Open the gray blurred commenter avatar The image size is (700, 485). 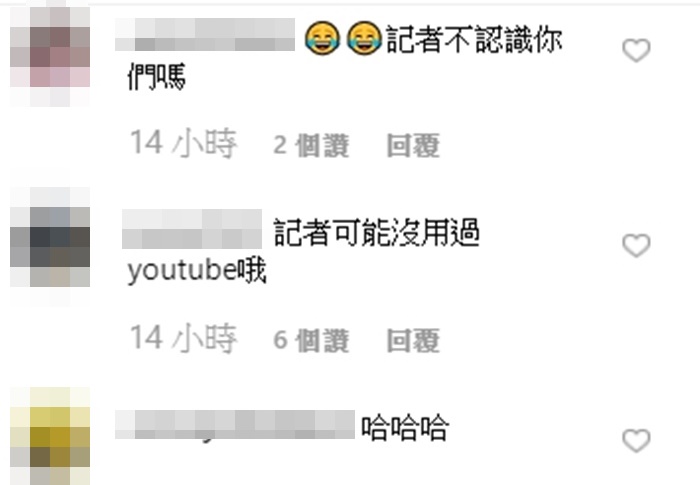pos(50,247)
